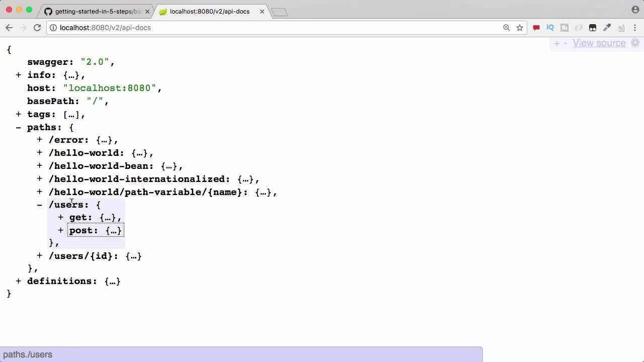Switch to the getting-started-in-5-steps tab
Screen dimensions: 644x362
coord(96,11)
